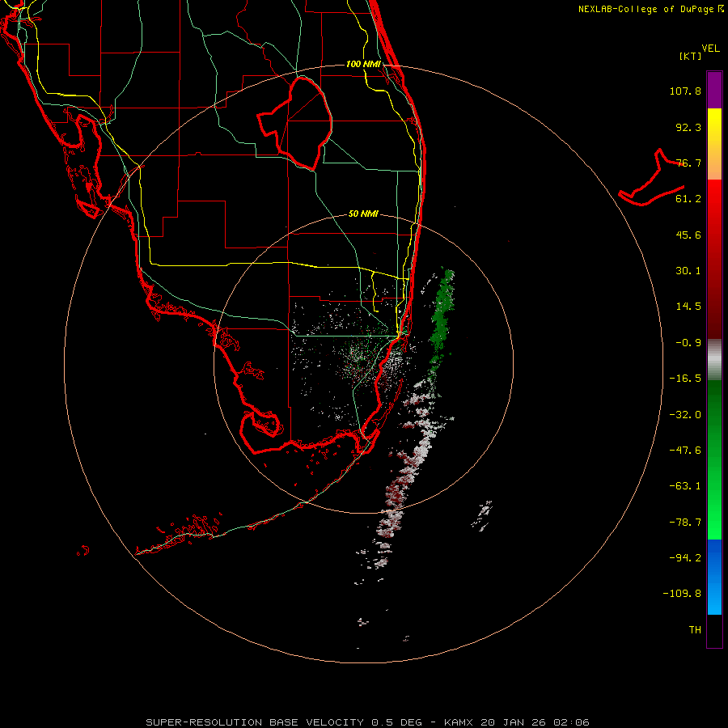This screenshot has width=728, height=728.
Task: Click the [KT] units label
Action: (x=690, y=56)
